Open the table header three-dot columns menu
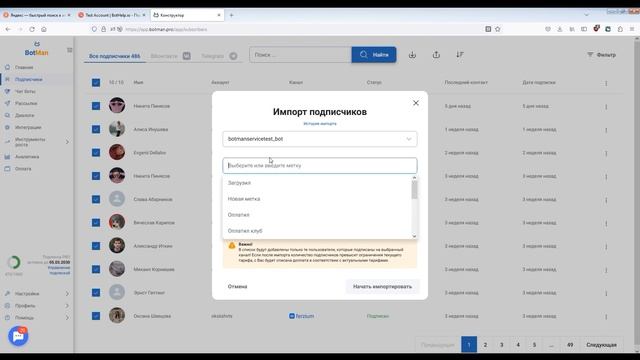Screen dimensions: 640x360 click(x=606, y=83)
